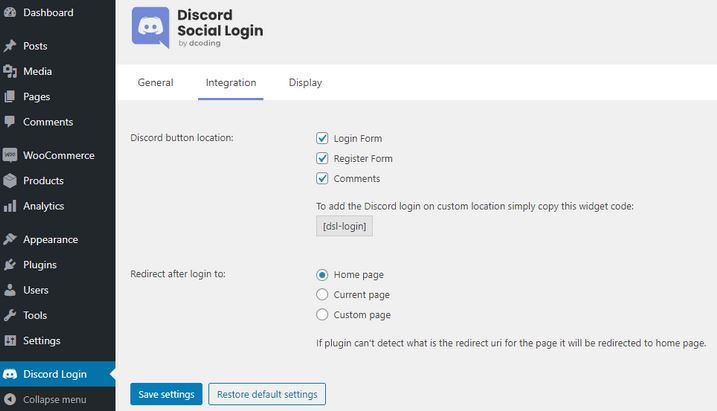Click the Analytics bar chart icon

10,206
